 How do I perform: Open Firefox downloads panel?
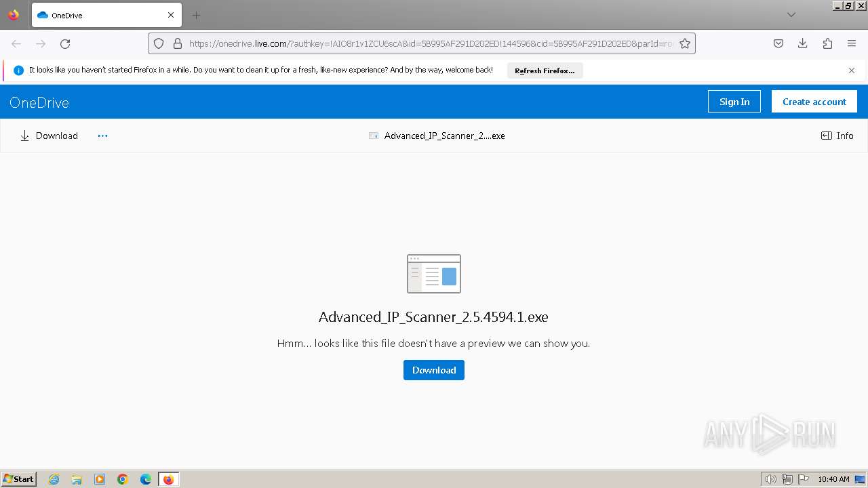[x=803, y=43]
